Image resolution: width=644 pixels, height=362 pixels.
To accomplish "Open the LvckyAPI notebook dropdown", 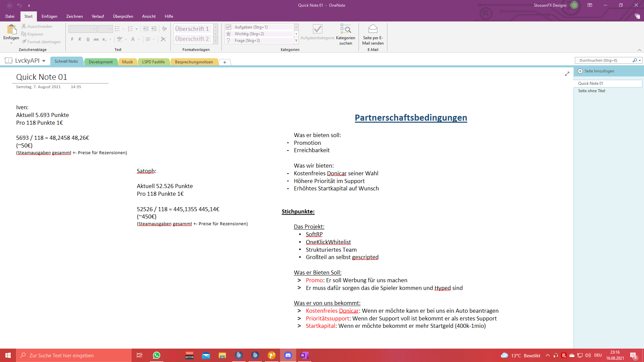I will point(44,61).
